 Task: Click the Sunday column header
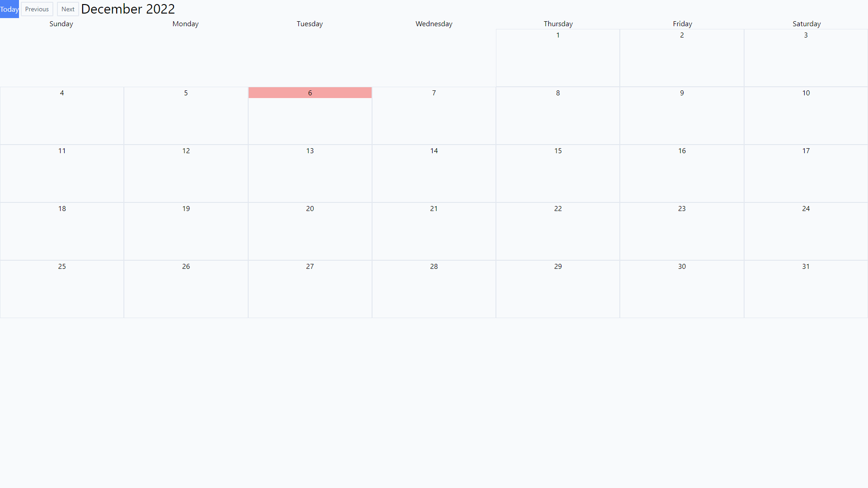point(61,23)
